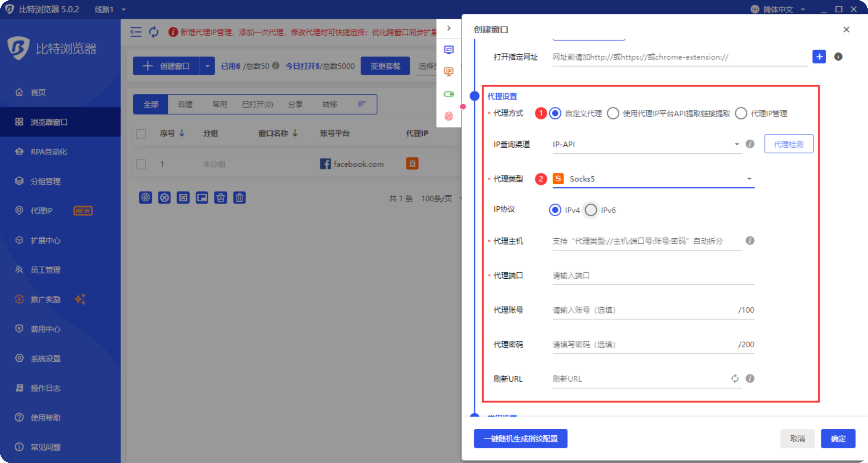Click the 代理端口 input field
Image resolution: width=868 pixels, height=463 pixels.
[653, 275]
